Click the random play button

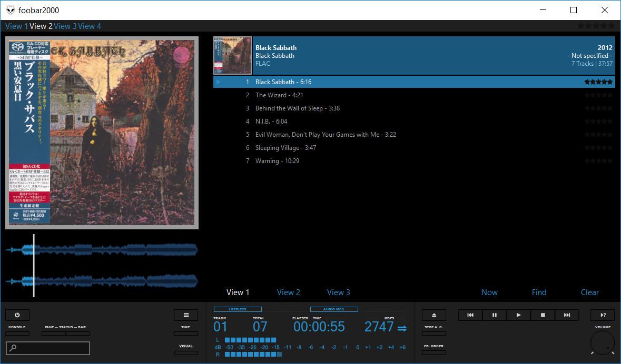click(603, 315)
